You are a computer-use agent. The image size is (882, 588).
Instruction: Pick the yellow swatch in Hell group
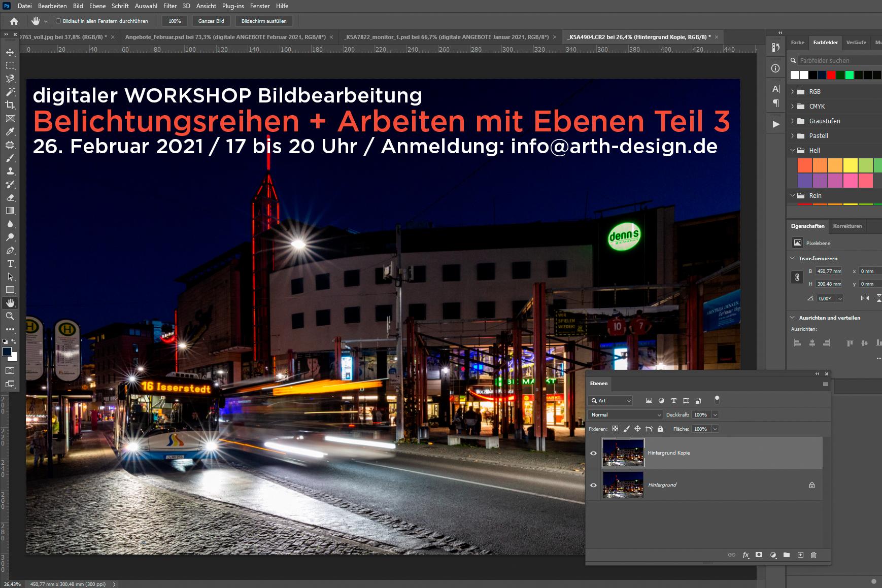click(850, 165)
